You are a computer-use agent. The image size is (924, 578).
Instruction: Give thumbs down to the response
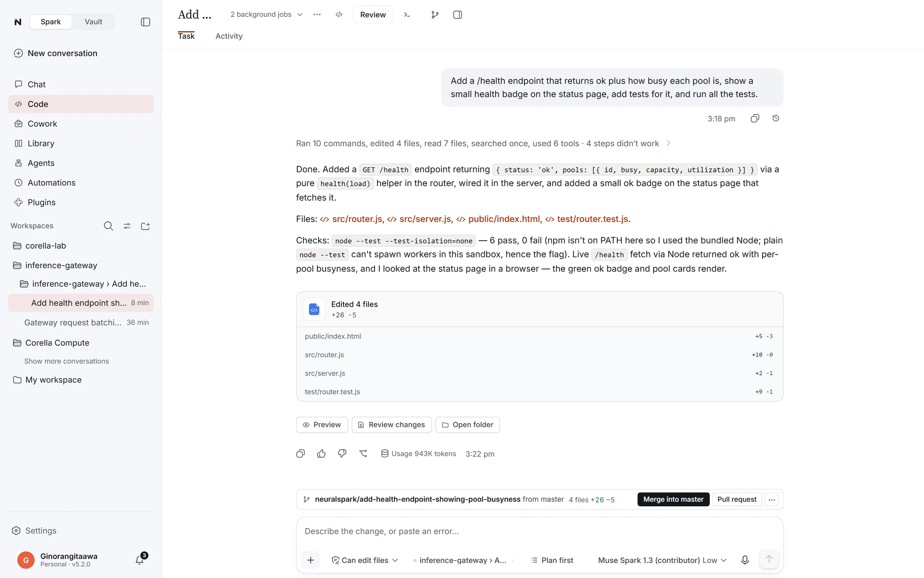point(342,454)
